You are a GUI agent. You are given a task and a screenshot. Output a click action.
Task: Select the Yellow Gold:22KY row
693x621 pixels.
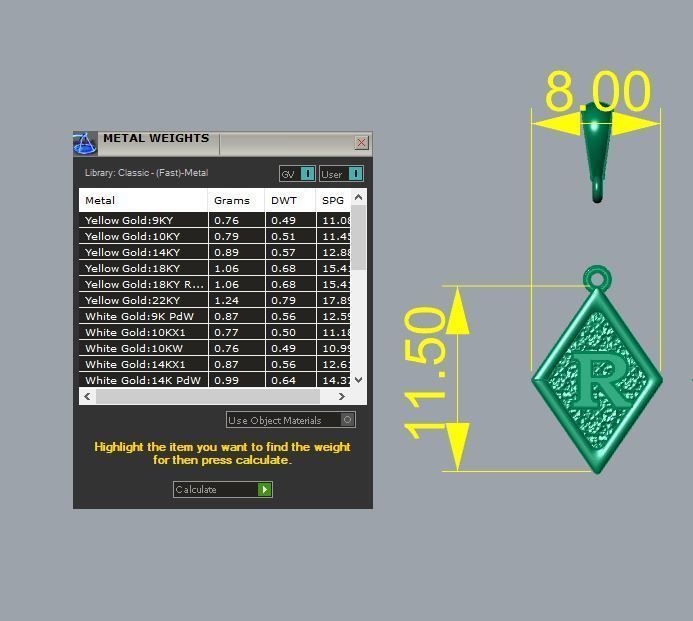(x=215, y=300)
